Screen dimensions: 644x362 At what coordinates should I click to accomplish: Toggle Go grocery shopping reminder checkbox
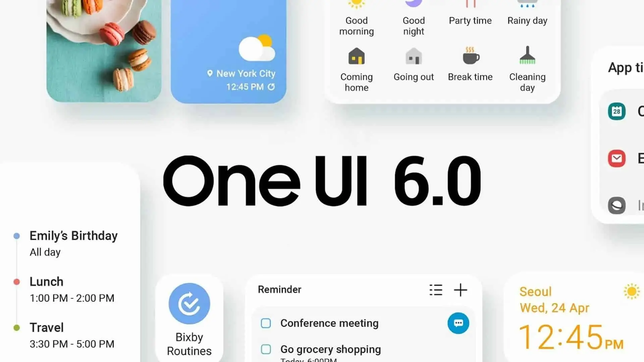(266, 349)
